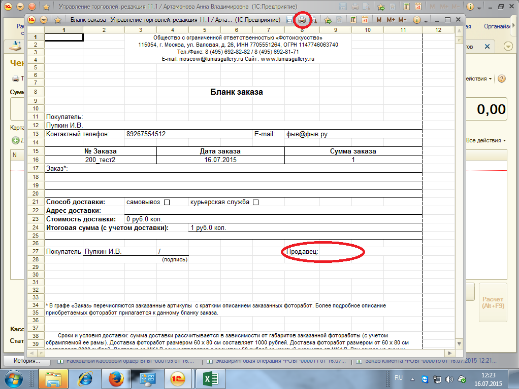Click the save icon in the main window title bar
Viewport: 519px width, 389px height.
coord(342,7)
